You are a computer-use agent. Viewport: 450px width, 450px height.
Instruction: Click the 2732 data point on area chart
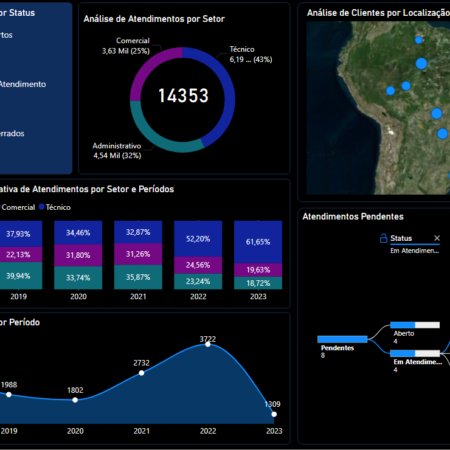coord(141,373)
